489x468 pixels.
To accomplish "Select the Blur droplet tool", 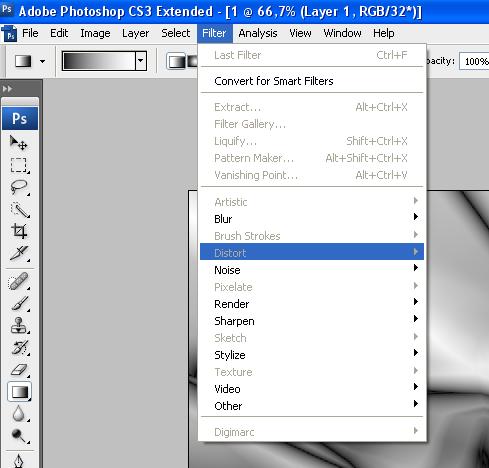I will coord(19,414).
